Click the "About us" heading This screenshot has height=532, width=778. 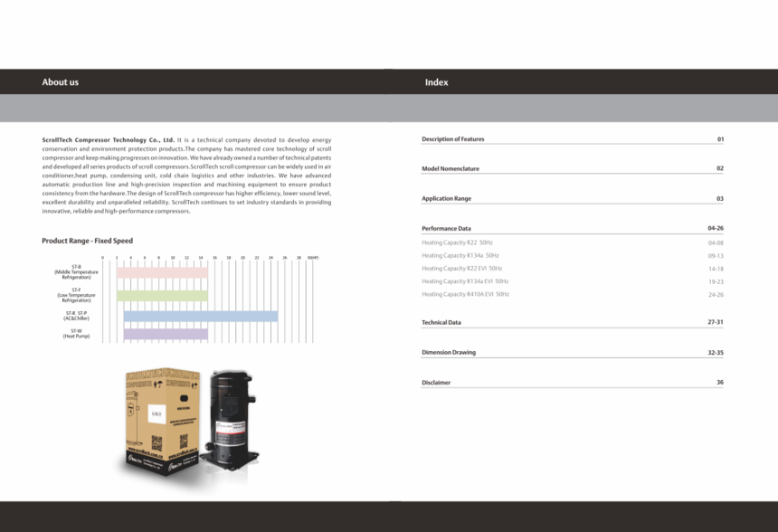(60, 82)
